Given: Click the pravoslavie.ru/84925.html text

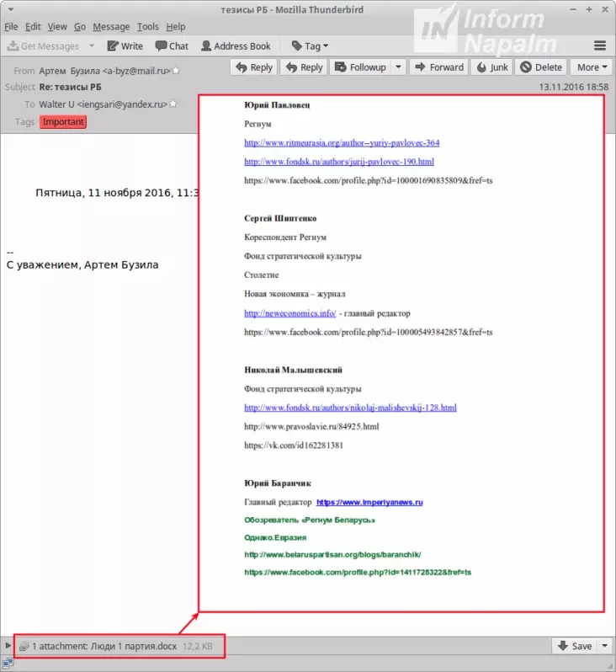Looking at the screenshot, I should pos(311,426).
